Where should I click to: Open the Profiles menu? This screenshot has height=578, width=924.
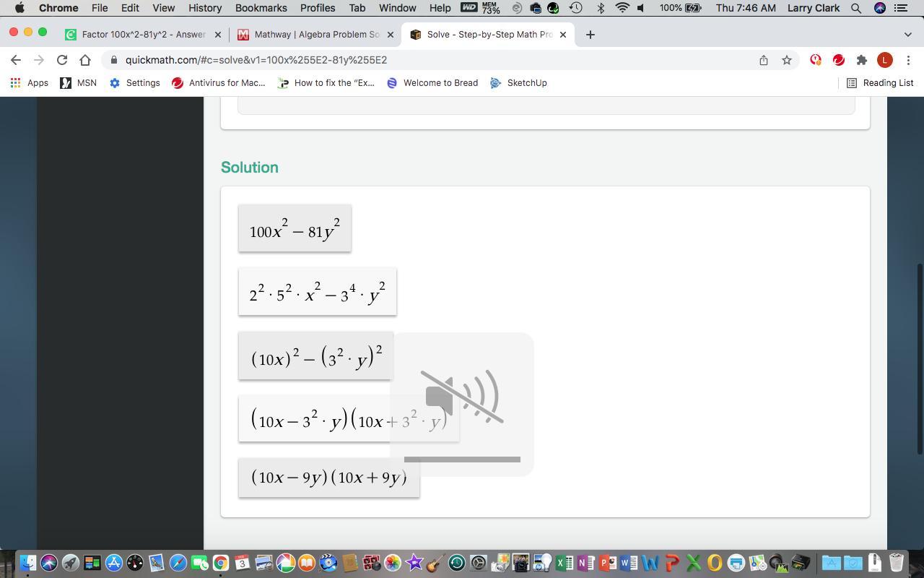point(318,8)
